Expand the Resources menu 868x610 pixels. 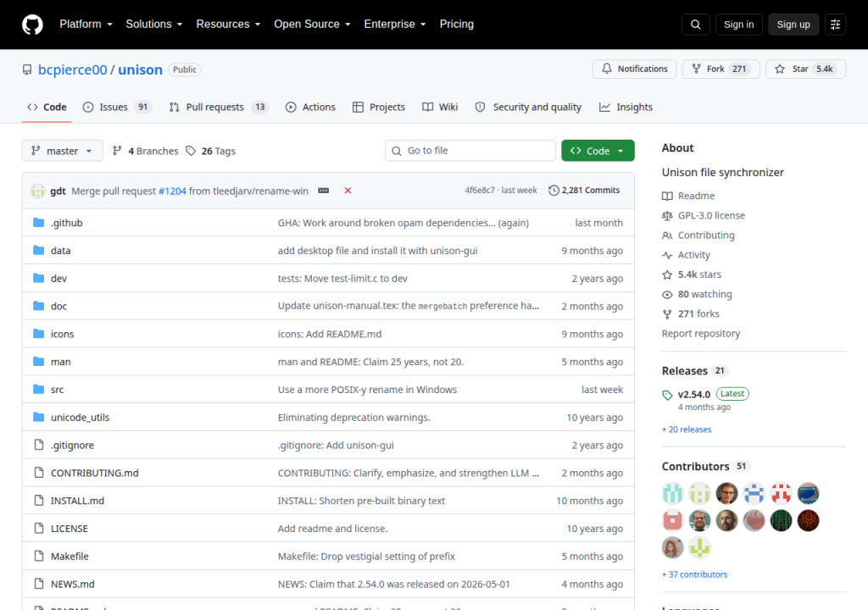tap(228, 25)
